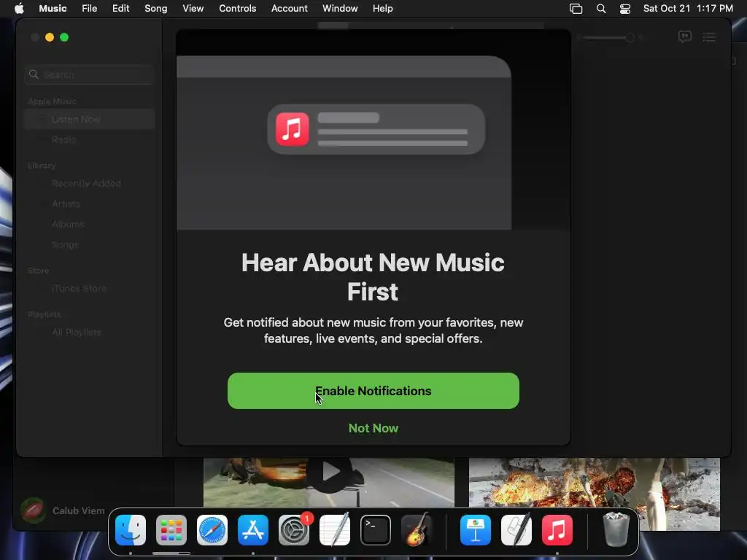
Task: Open Launchpad from the Dock
Action: coord(171,530)
